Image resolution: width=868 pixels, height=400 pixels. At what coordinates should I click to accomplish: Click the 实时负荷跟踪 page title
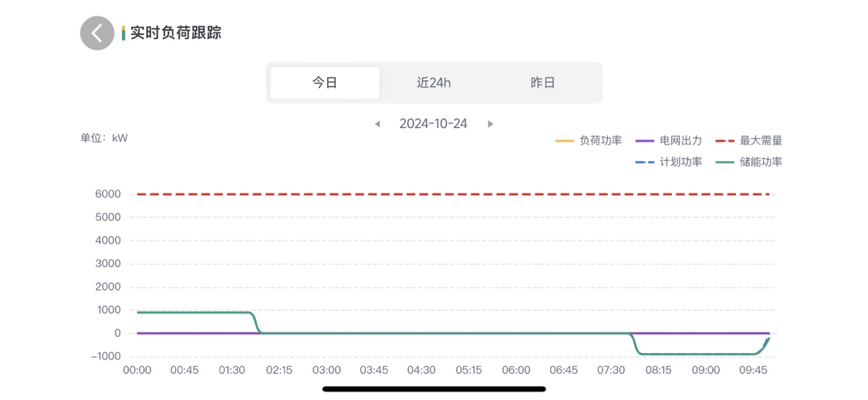coord(176,33)
